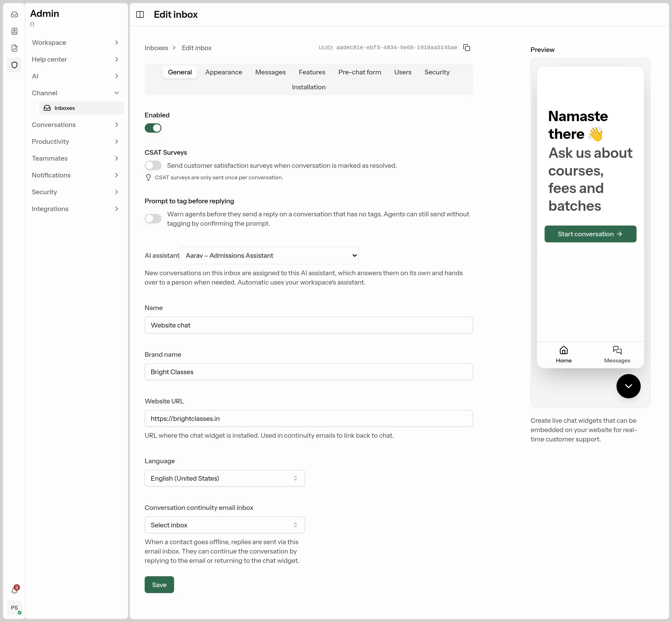The height and width of the screenshot is (622, 672).
Task: Expand the Workspace section
Action: 75,42
